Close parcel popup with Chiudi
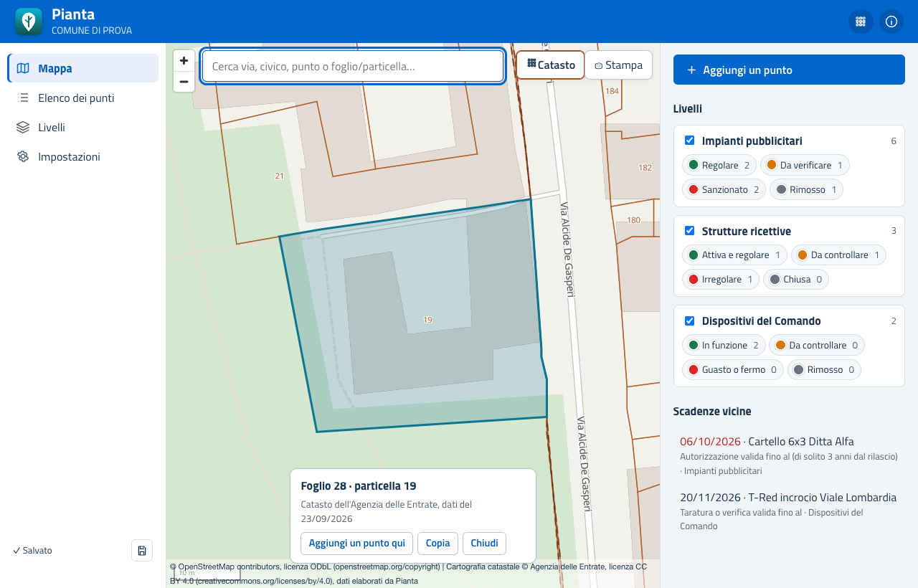Screen dimensions: 918x588 [484, 543]
